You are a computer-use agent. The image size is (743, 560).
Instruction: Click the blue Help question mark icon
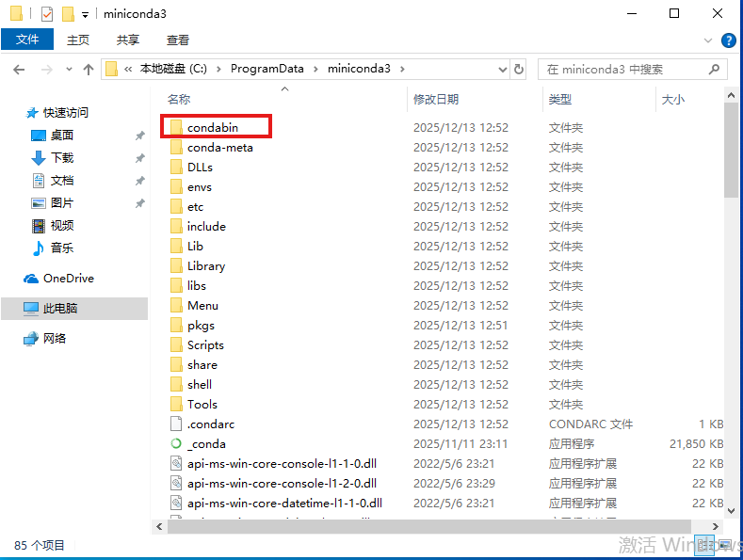pyautogui.click(x=728, y=40)
